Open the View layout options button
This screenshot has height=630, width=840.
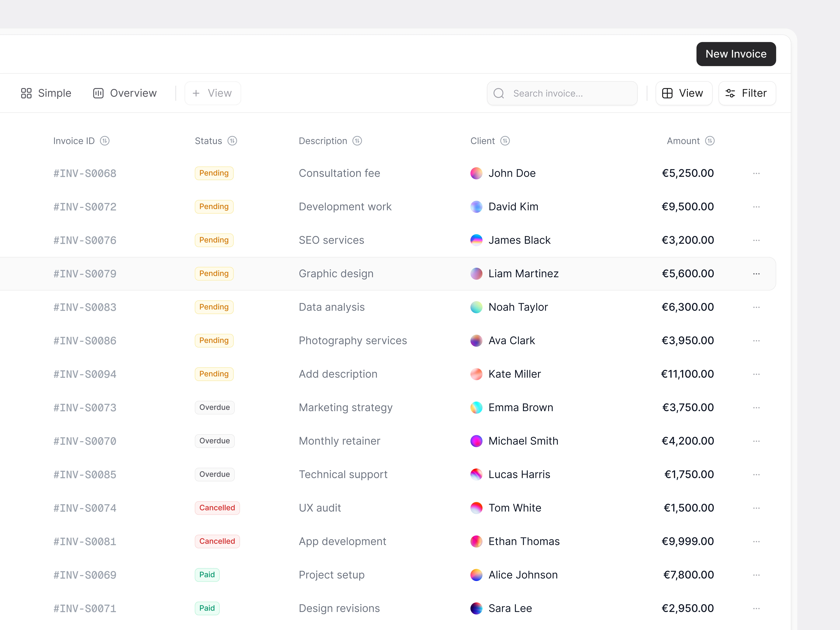coord(683,93)
